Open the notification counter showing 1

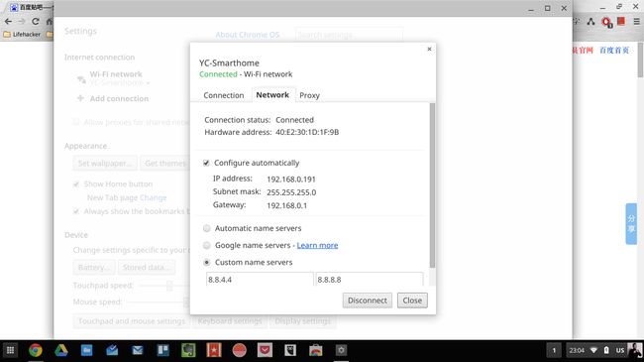tap(554, 350)
